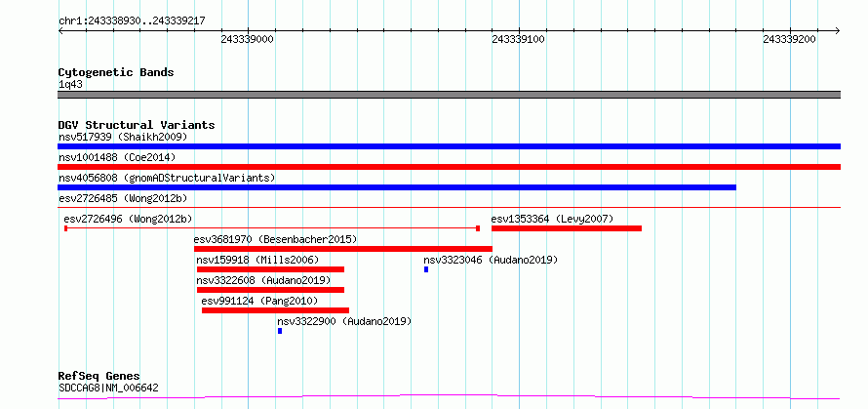Click the Cytogenetic Bands track title
868x409 pixels.
[x=116, y=72]
